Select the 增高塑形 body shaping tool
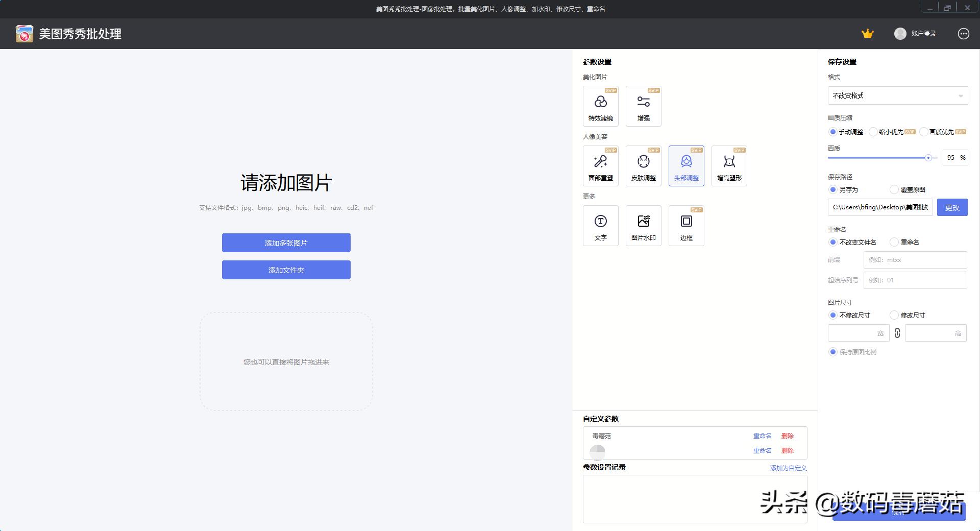 click(x=729, y=165)
